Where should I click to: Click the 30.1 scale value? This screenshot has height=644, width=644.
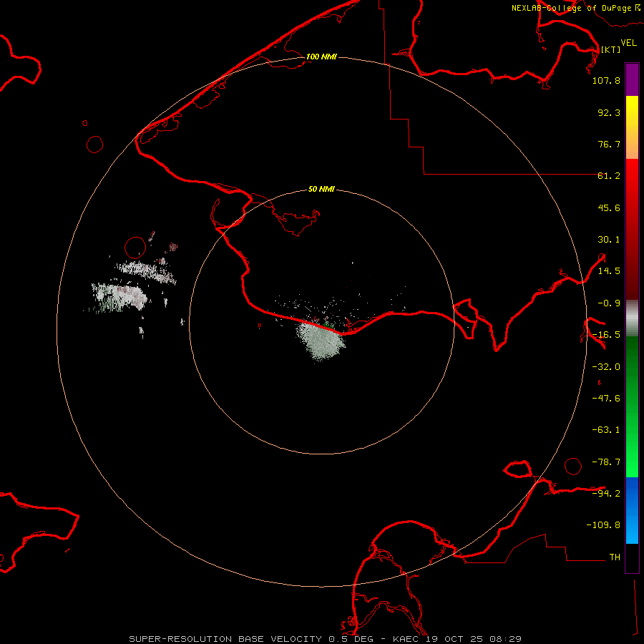[609, 240]
